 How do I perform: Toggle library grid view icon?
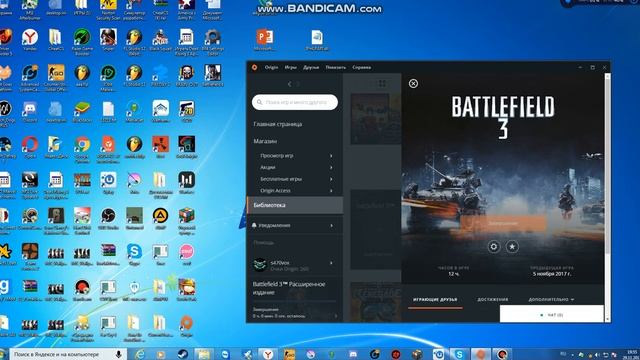382,84
